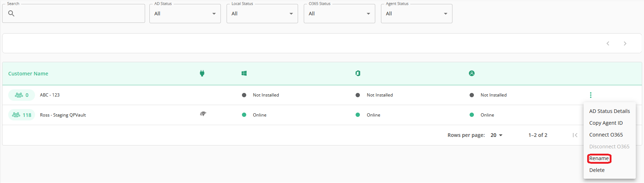This screenshot has width=644, height=183.
Task: Open the Local Status dropdown
Action: 262,14
